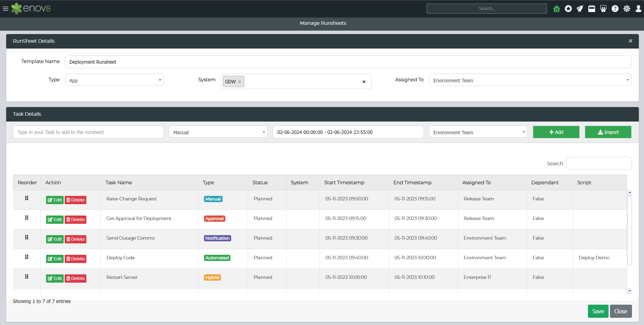The width and height of the screenshot is (644, 325).
Task: Open the user profile icon
Action: (638, 9)
